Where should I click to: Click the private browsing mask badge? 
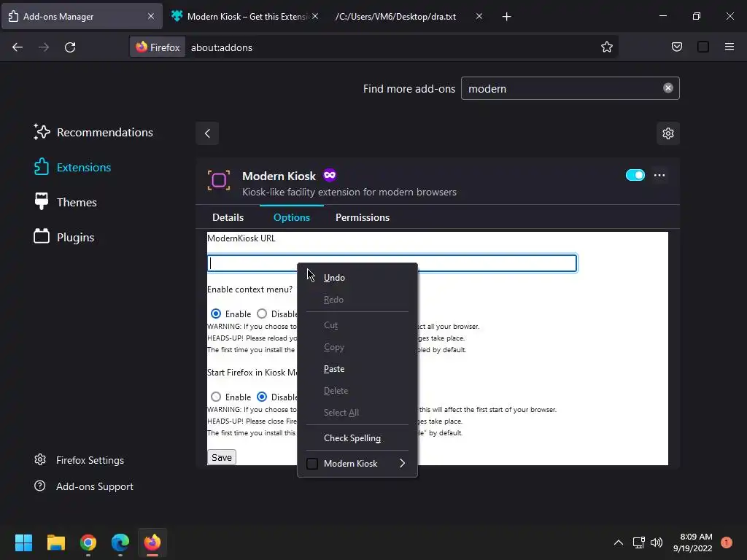point(330,175)
